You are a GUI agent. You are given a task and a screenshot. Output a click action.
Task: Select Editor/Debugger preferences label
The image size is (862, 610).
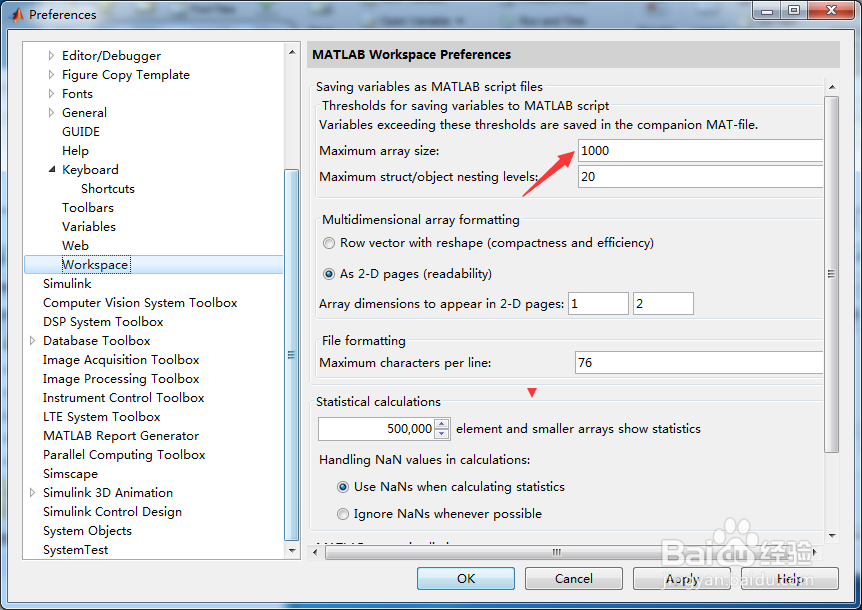[112, 56]
